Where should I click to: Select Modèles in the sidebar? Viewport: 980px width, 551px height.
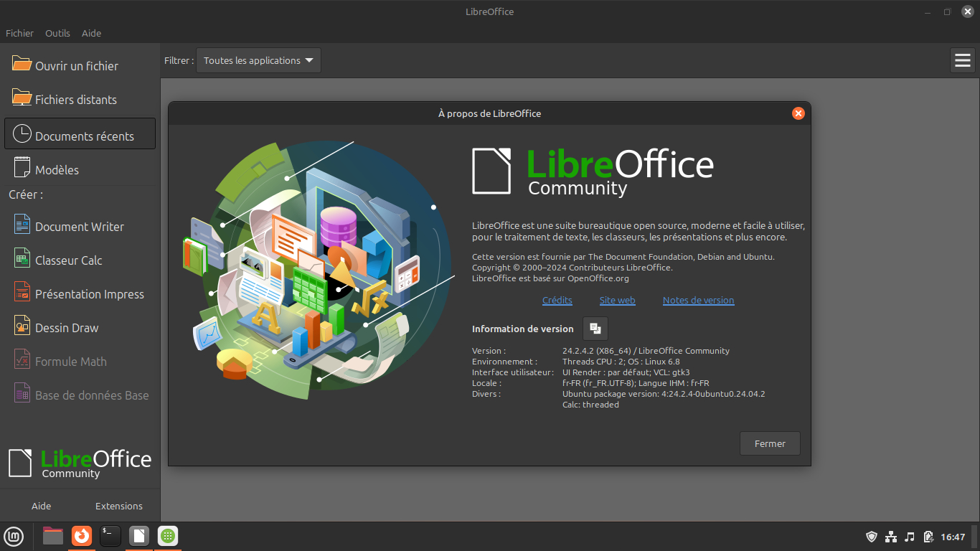pyautogui.click(x=57, y=170)
